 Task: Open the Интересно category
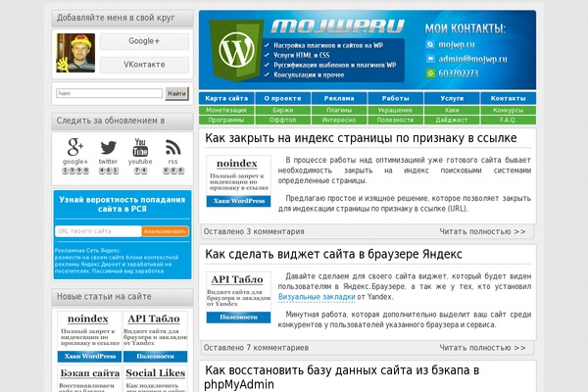coord(339,120)
